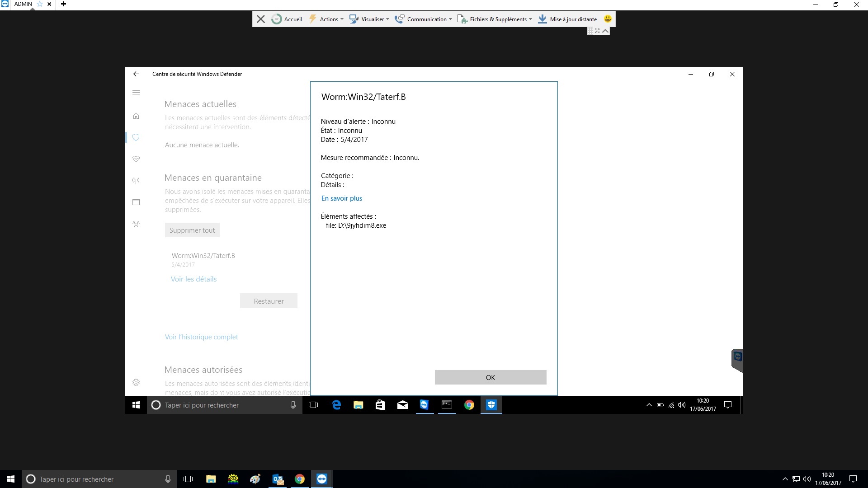Click remote microphone icon in search
Screen dimensions: 868x488
pos(293,405)
